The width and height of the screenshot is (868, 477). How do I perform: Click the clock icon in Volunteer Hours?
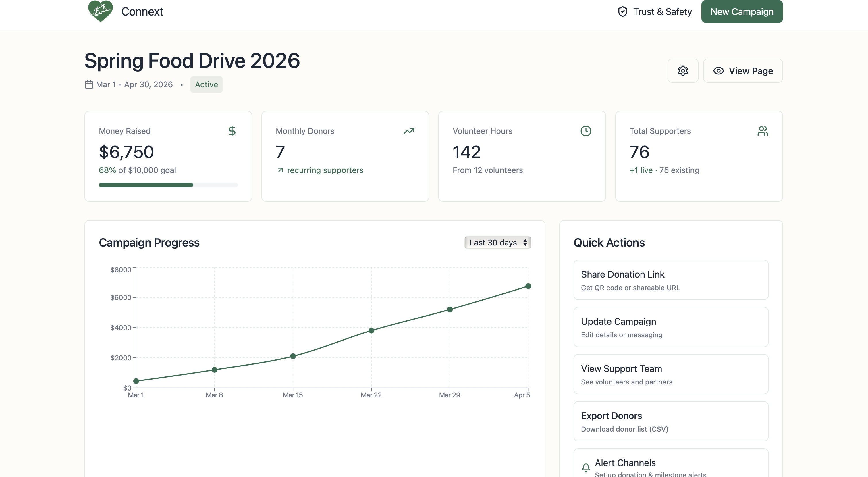point(586,131)
